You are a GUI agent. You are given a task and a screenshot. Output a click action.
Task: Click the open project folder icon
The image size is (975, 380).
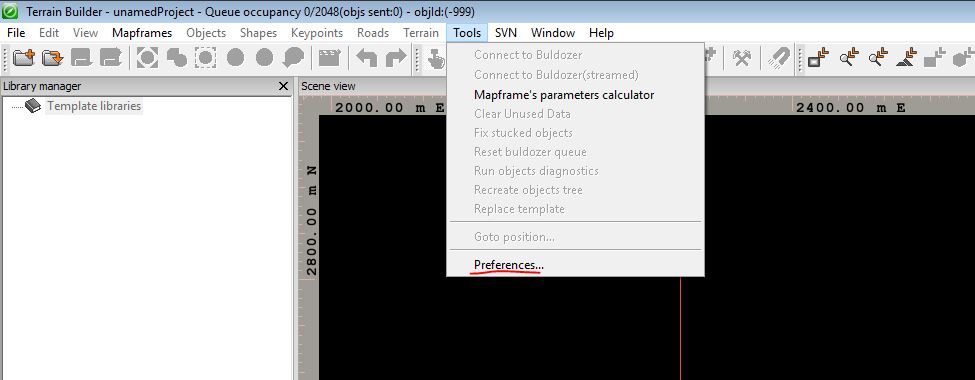(53, 58)
